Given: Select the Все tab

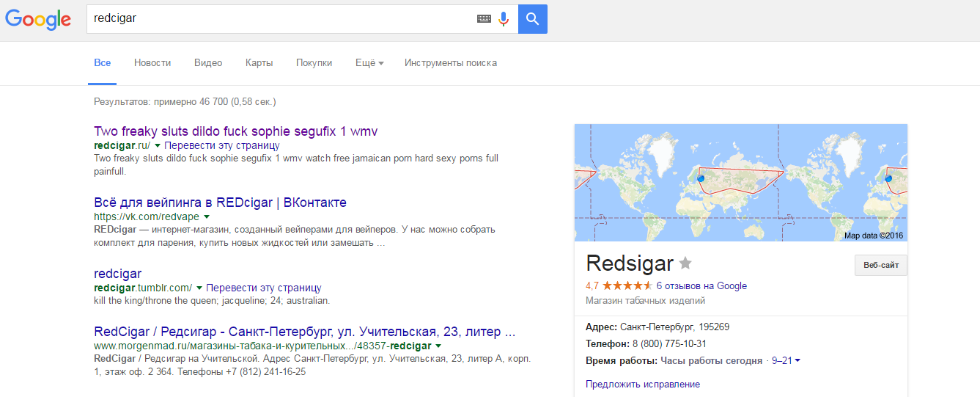Looking at the screenshot, I should pos(103,63).
